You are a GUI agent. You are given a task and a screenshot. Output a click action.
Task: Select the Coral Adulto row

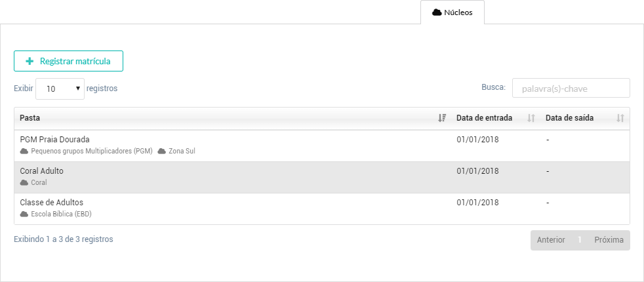[x=321, y=177]
